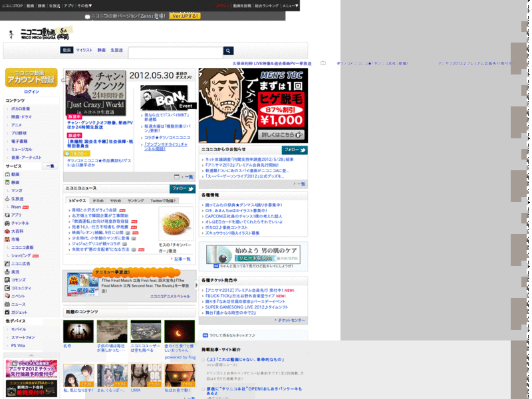Switch to やわめ news tab
The width and height of the screenshot is (532, 399).
[116, 201]
